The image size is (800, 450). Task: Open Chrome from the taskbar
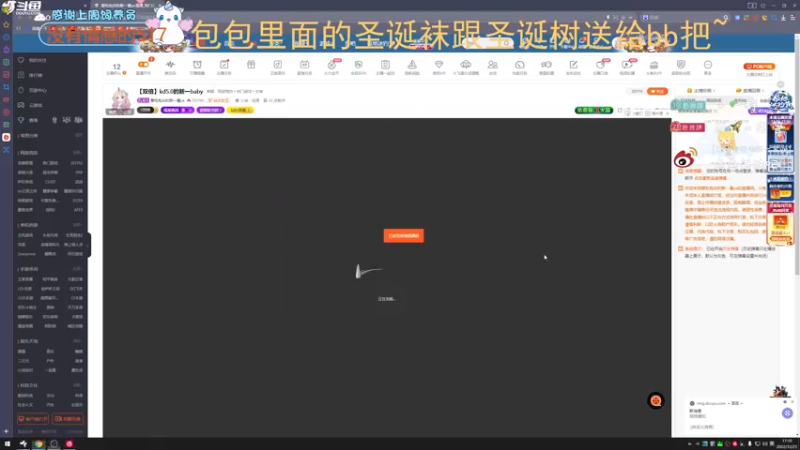[38, 444]
